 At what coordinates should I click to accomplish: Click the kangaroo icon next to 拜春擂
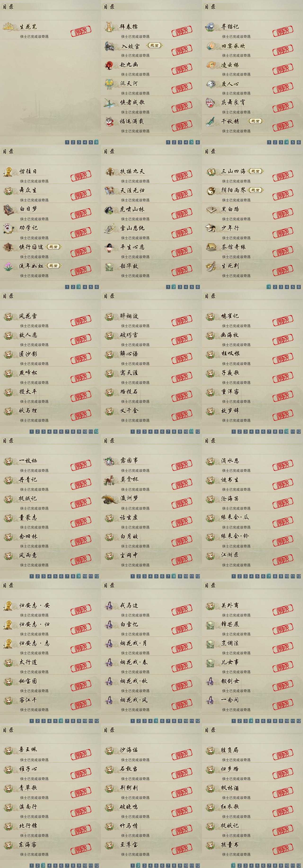(110, 27)
